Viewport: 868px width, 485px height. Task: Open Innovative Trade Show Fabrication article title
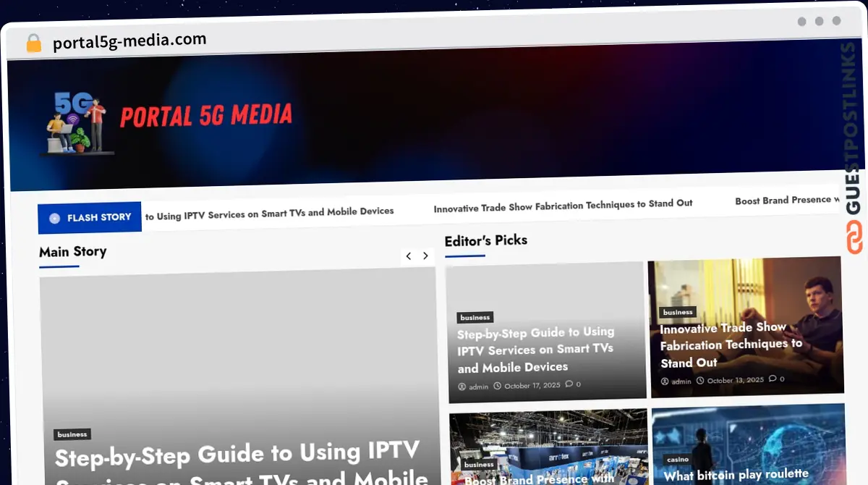tap(731, 345)
